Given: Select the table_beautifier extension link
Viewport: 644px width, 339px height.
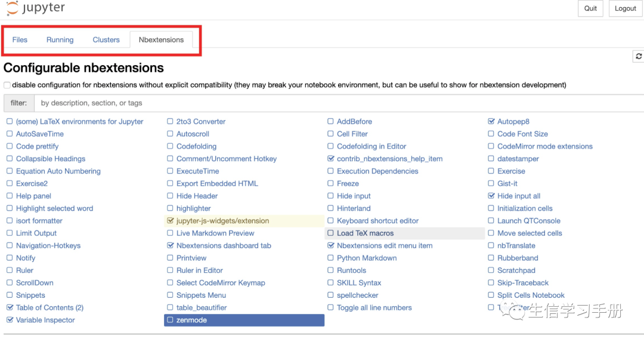Looking at the screenshot, I should [202, 307].
